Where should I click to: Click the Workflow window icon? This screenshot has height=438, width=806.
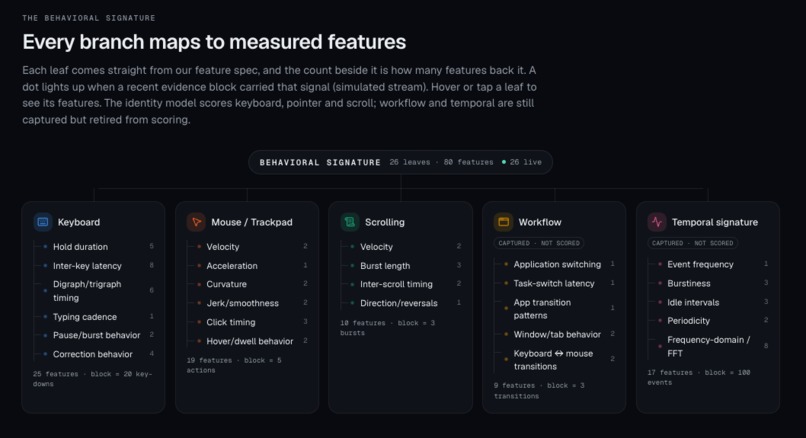[x=503, y=222]
